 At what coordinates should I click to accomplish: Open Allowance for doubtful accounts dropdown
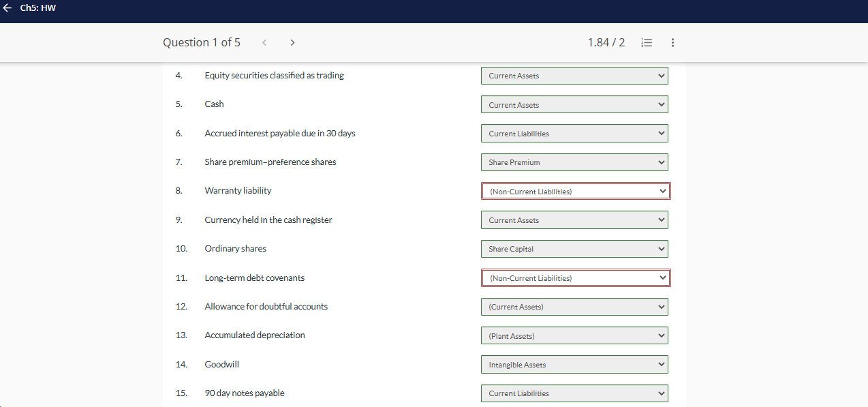coord(574,307)
